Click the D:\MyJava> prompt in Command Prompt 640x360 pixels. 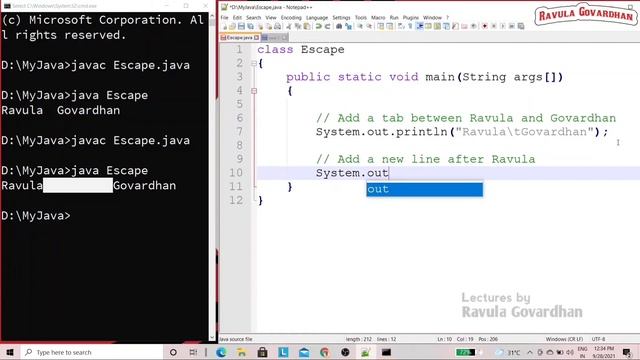pos(36,216)
